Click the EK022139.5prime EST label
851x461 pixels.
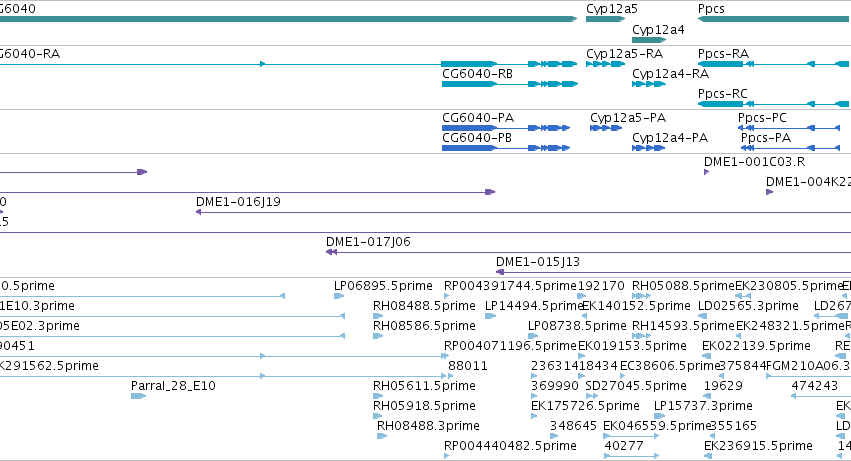coord(757,346)
